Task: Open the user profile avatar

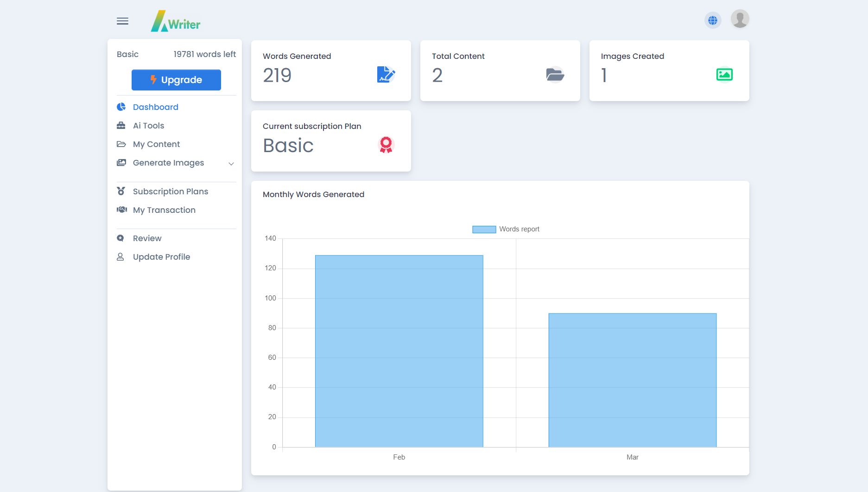Action: (x=740, y=19)
